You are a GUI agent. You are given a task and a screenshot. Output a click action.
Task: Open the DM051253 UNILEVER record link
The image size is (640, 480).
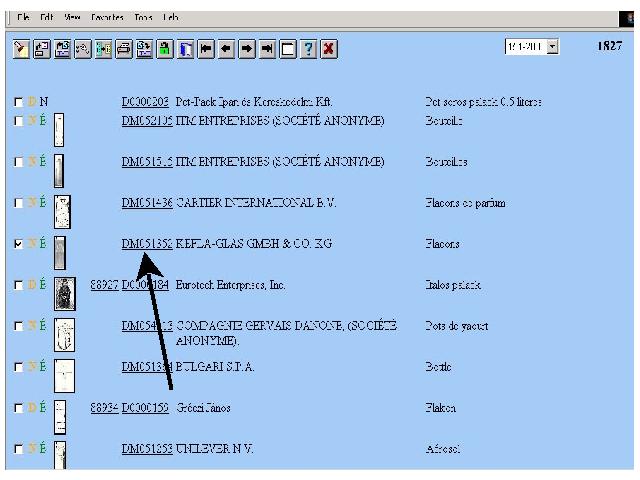click(147, 449)
